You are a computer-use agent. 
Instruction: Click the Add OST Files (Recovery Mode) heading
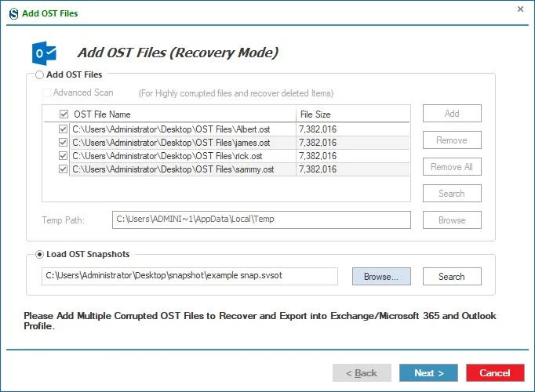(x=178, y=53)
